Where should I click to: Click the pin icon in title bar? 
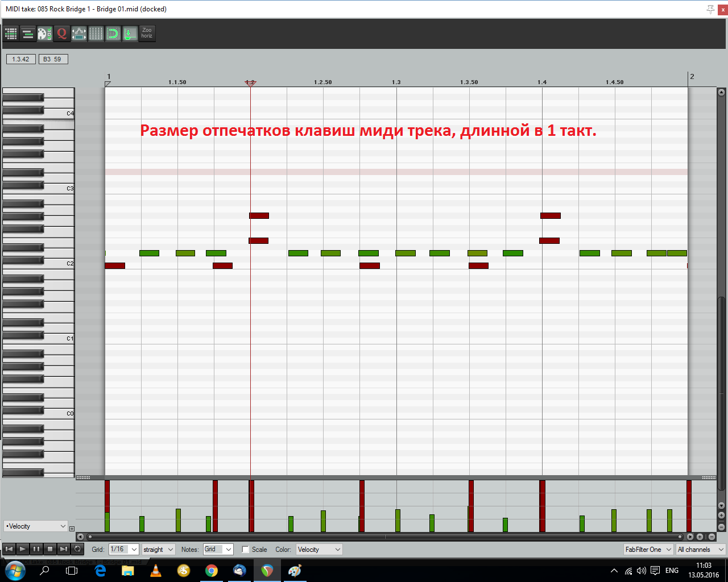pyautogui.click(x=710, y=9)
